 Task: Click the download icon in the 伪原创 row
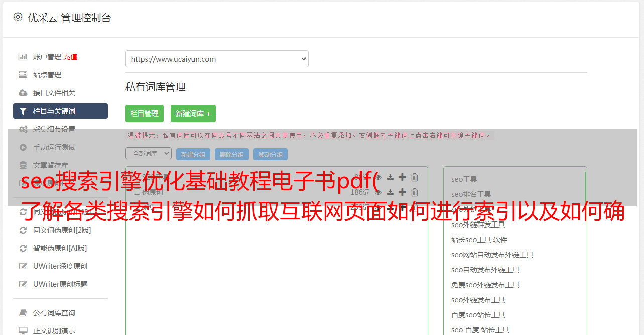pyautogui.click(x=390, y=192)
